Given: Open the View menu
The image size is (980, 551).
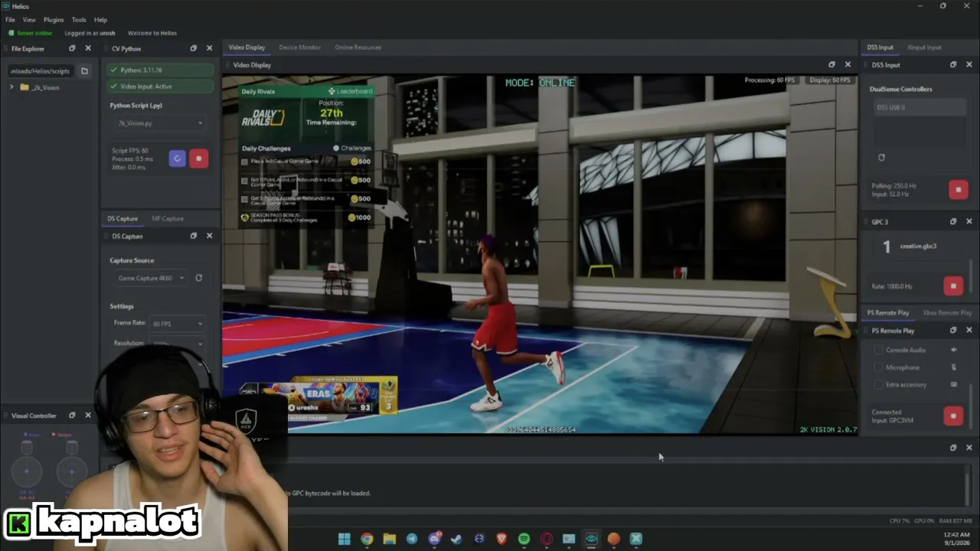Looking at the screenshot, I should [x=29, y=20].
